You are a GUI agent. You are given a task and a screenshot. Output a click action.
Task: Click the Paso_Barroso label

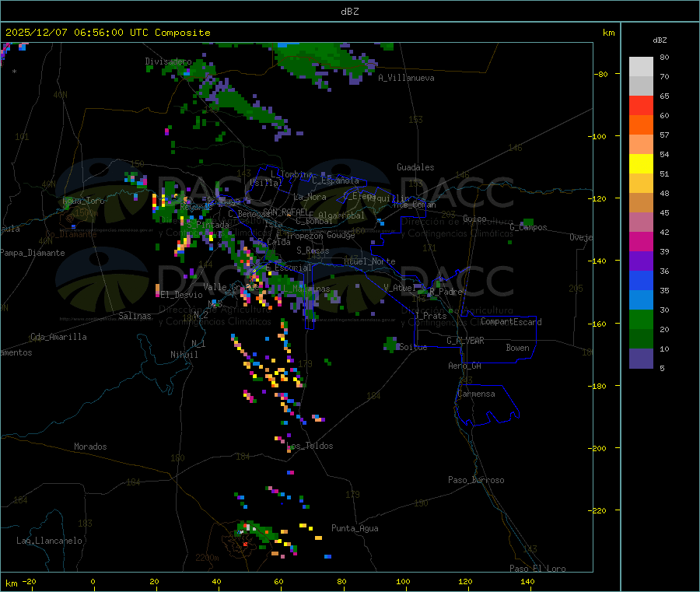click(x=476, y=481)
